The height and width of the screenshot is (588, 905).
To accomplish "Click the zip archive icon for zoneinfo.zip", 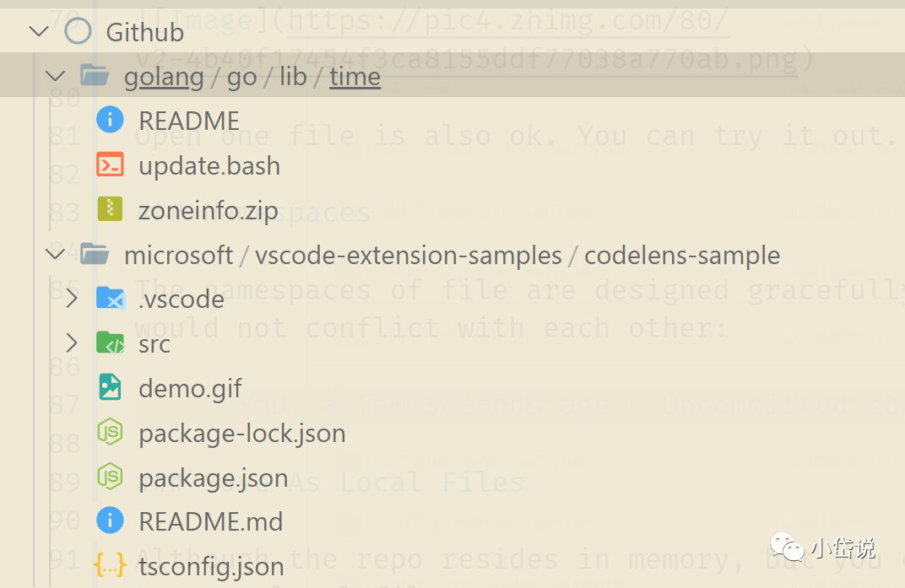I will (x=110, y=209).
